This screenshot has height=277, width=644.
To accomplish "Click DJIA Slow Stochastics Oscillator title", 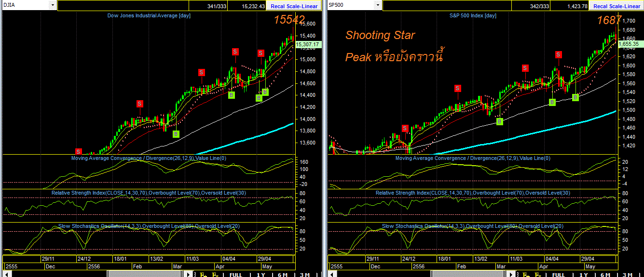I will (149, 225).
